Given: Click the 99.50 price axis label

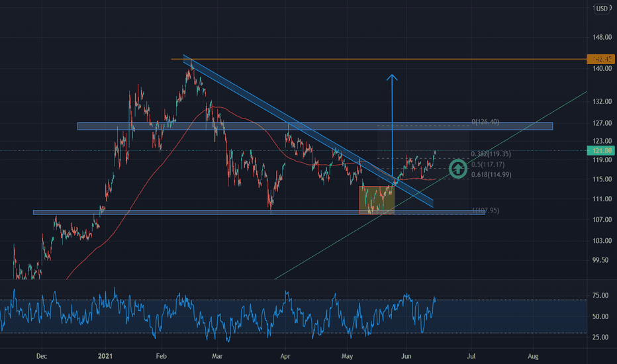Looking at the screenshot, I should tap(600, 260).
